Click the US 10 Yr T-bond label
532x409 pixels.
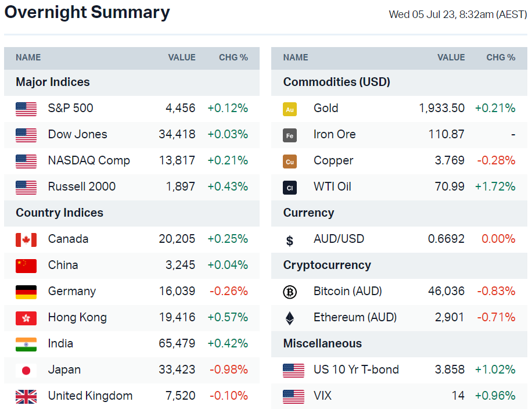point(356,369)
